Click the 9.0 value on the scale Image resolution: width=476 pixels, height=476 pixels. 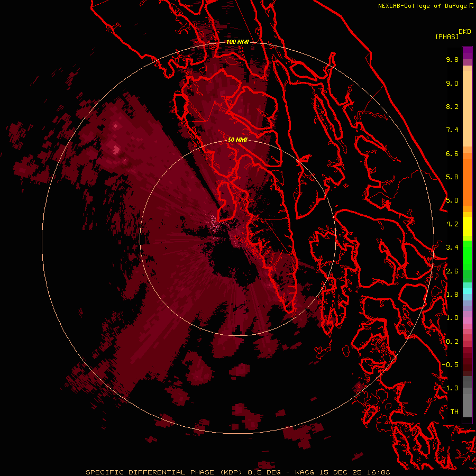(452, 83)
